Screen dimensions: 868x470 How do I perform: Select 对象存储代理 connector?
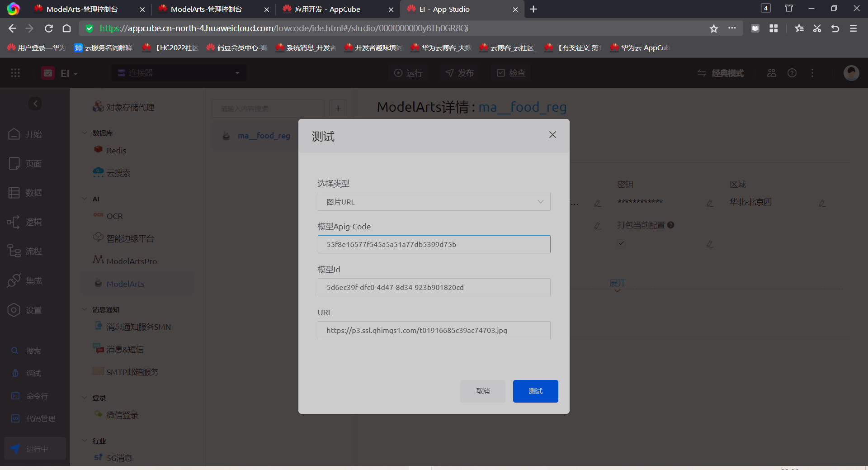(123, 107)
